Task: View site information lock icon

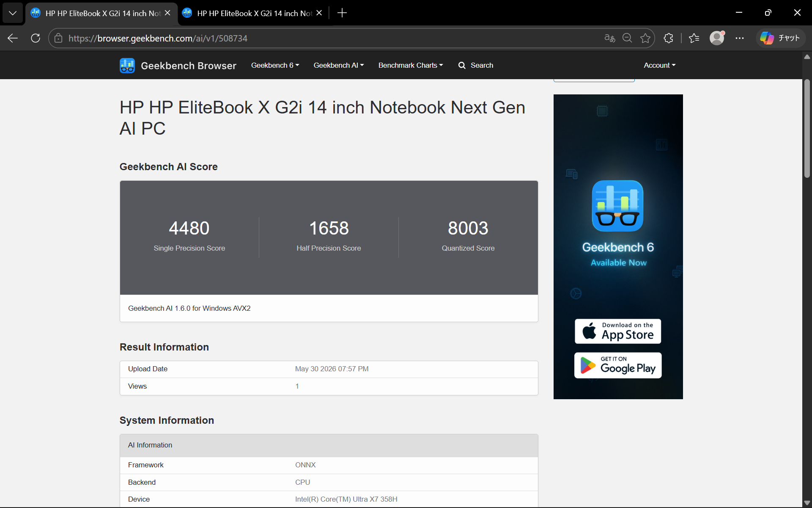Action: tap(58, 38)
